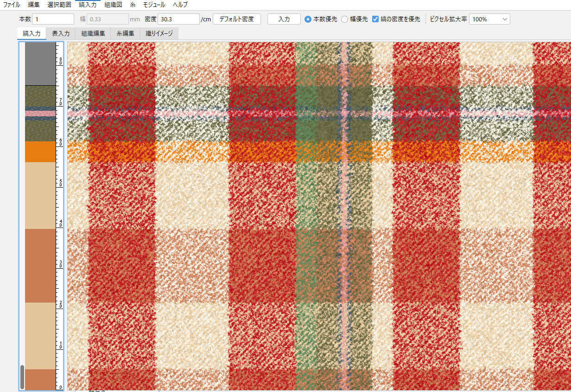Open the ファイル menu
This screenshot has height=392, width=571.
(x=12, y=5)
